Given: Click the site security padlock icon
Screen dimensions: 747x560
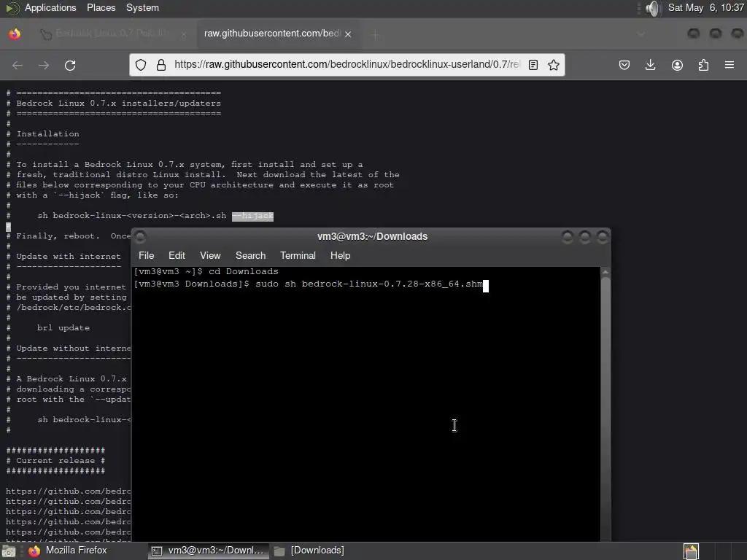Looking at the screenshot, I should (x=161, y=65).
